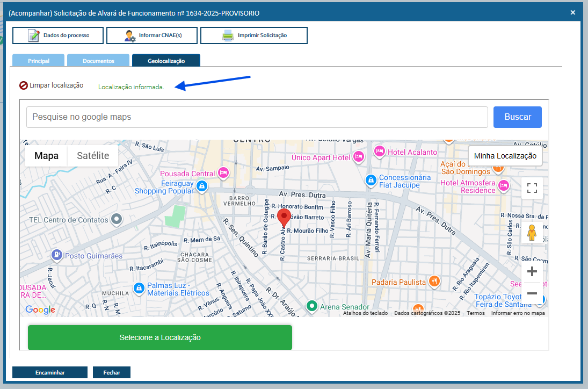The width and height of the screenshot is (588, 389).
Task: Click the Google logo on map
Action: point(40,309)
